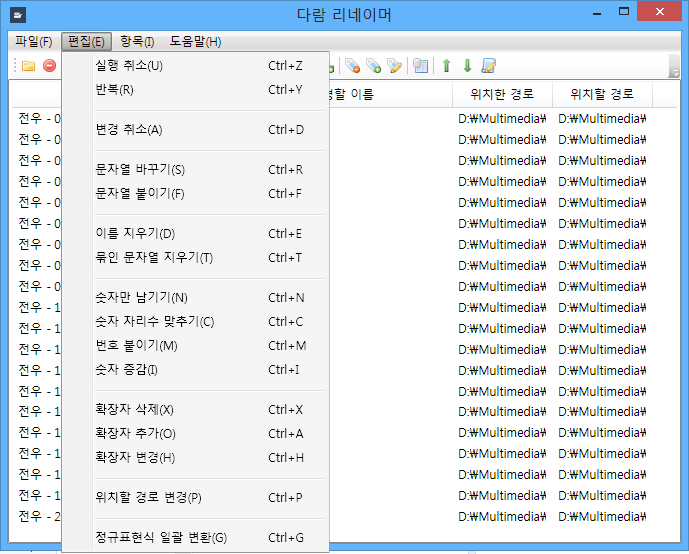Choose 확장자 변경(H) menu entry
This screenshot has width=689, height=554.
coord(135,458)
